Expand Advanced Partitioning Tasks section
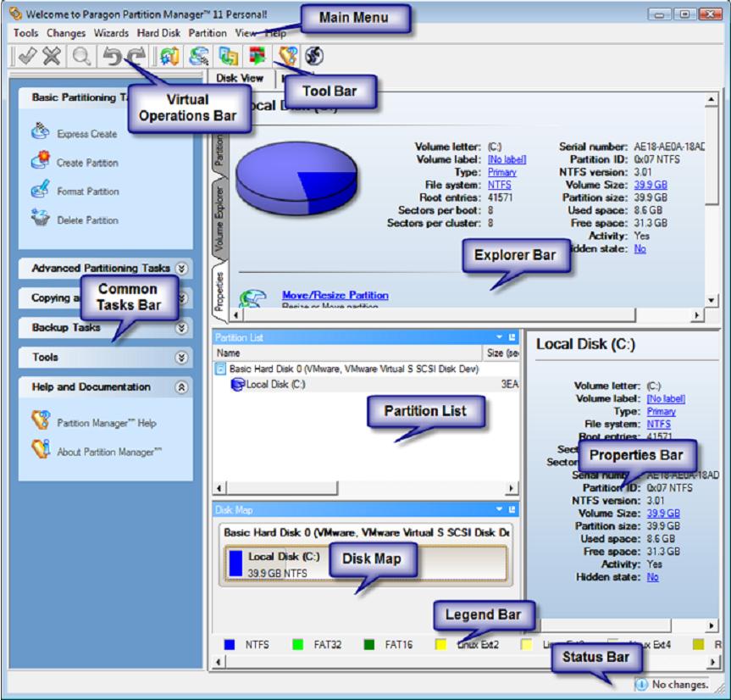This screenshot has height=700, width=731. coord(181,268)
